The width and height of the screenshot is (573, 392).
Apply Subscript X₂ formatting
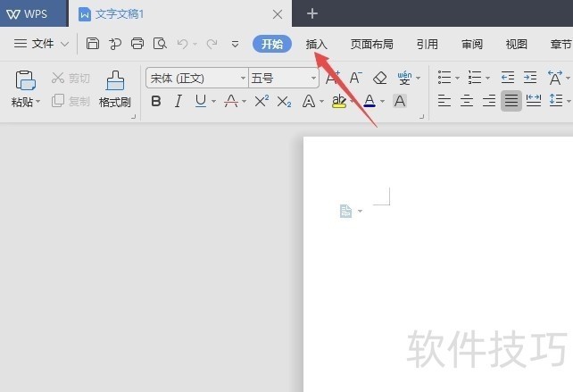coord(284,101)
